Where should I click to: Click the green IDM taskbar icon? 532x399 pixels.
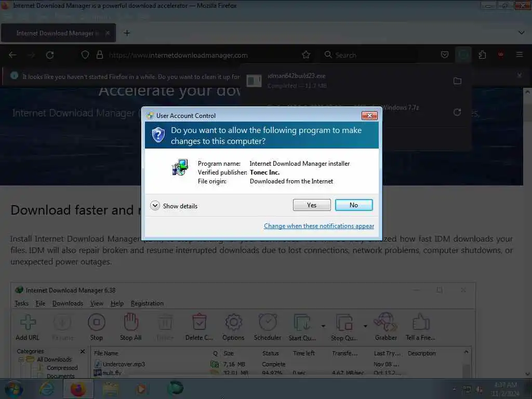pyautogui.click(x=175, y=389)
